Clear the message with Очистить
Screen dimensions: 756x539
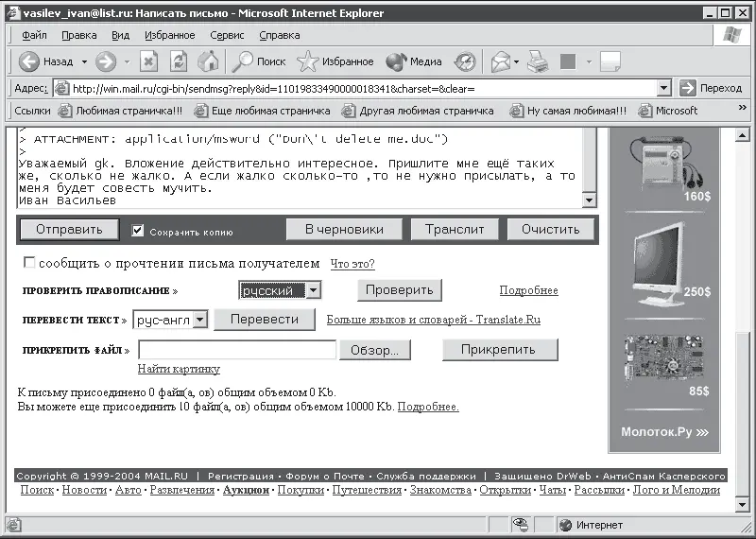tap(551, 230)
